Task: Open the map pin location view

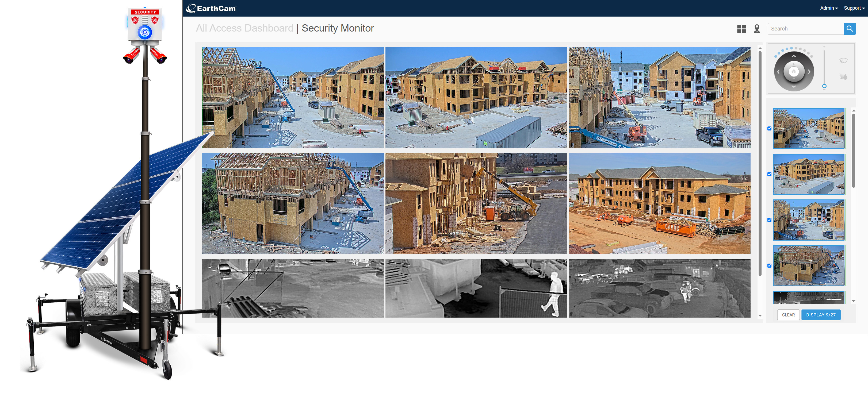Action: [x=757, y=29]
